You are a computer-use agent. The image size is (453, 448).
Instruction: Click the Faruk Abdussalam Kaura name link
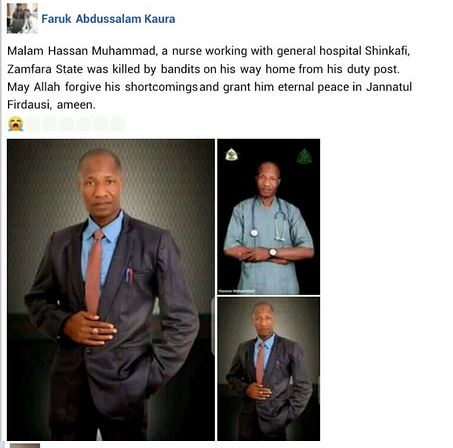click(108, 19)
